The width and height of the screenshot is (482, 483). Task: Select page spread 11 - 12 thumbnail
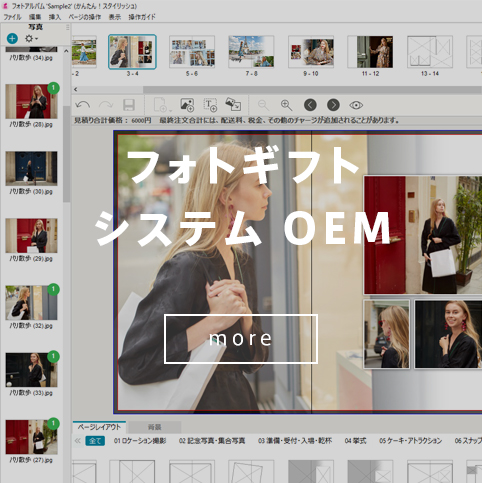pos(370,52)
